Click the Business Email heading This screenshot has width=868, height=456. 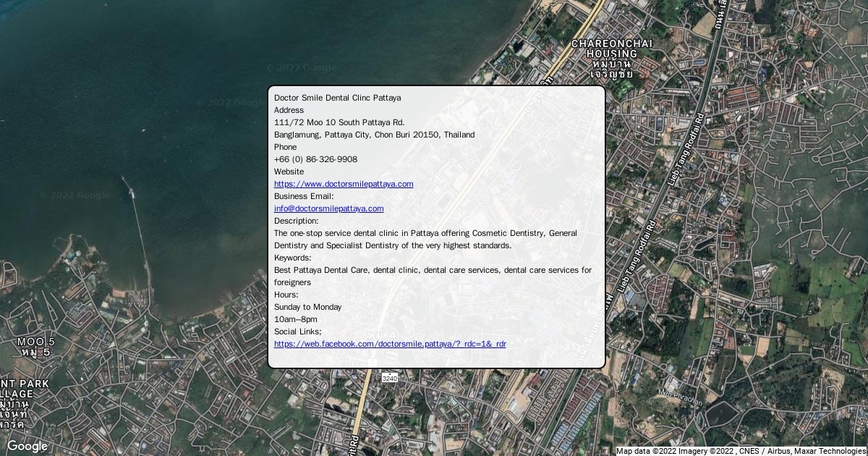[304, 196]
